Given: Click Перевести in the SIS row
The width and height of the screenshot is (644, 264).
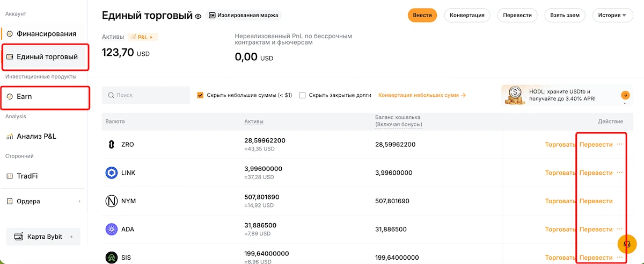Looking at the screenshot, I should click(x=596, y=258).
